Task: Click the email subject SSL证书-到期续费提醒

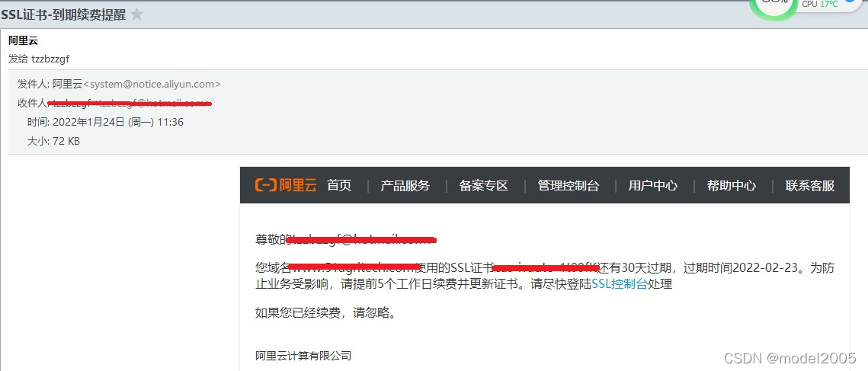Action: pyautogui.click(x=63, y=15)
